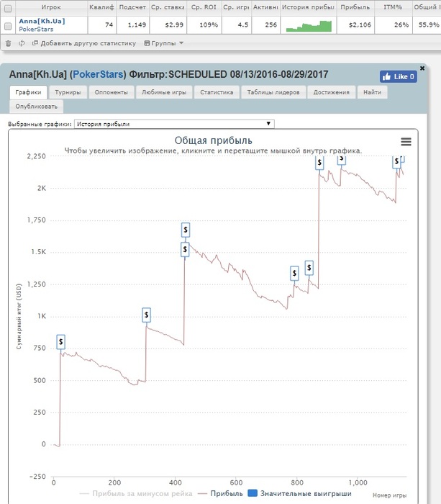Screen dimensions: 441x504
Task: Toggle Прибыль за минусом рейка legend
Action: pos(136,493)
